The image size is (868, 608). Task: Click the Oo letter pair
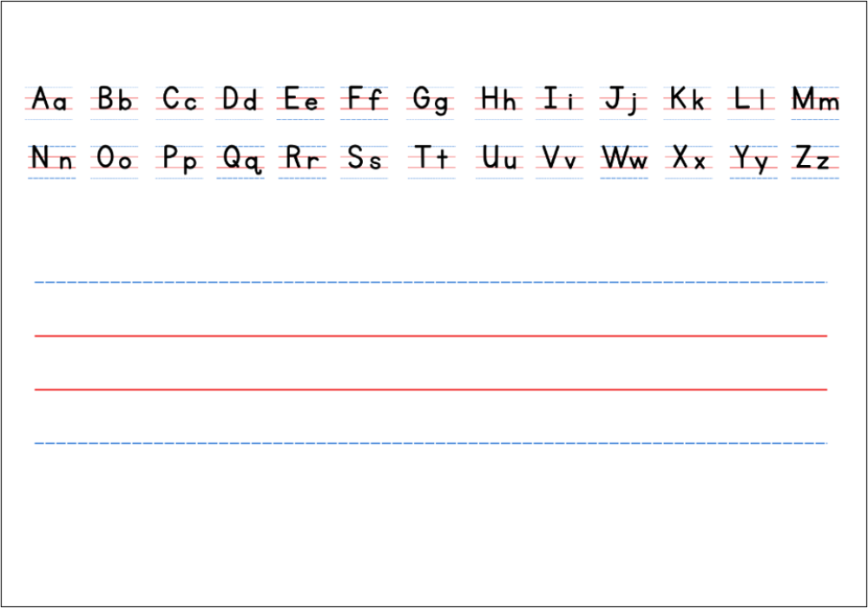115,159
